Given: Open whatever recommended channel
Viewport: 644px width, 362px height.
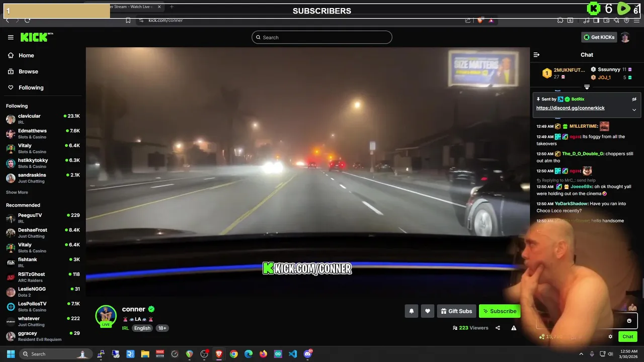Looking at the screenshot, I should (43, 321).
